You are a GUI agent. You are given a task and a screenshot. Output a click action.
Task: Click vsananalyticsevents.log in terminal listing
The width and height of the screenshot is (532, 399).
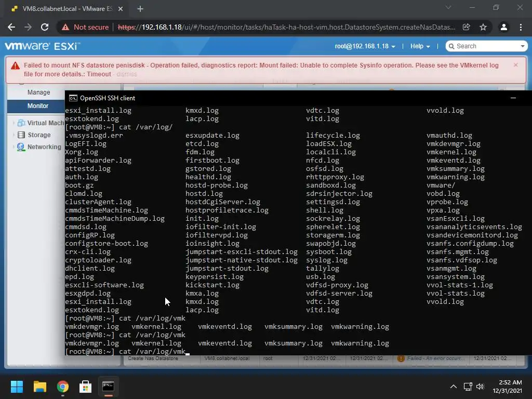coord(474,227)
